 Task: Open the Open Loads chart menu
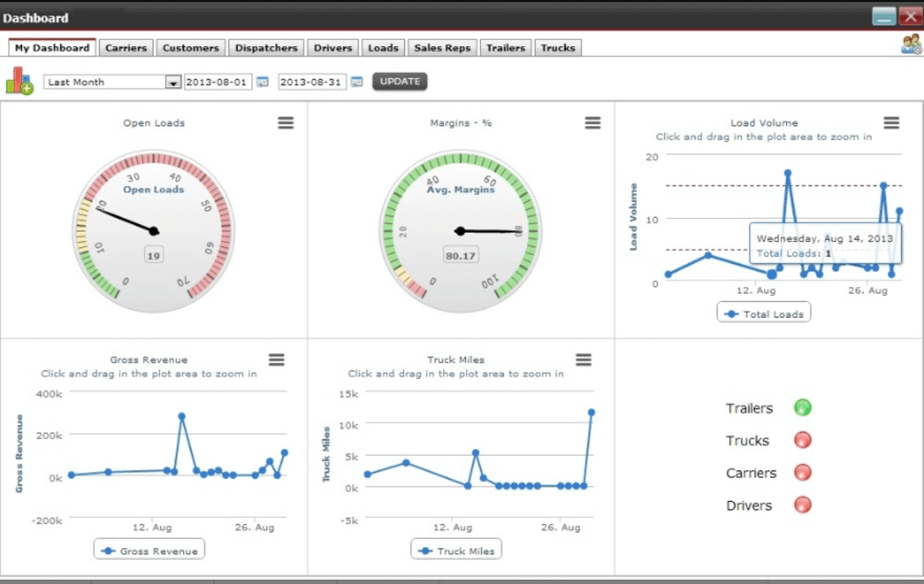[x=286, y=123]
